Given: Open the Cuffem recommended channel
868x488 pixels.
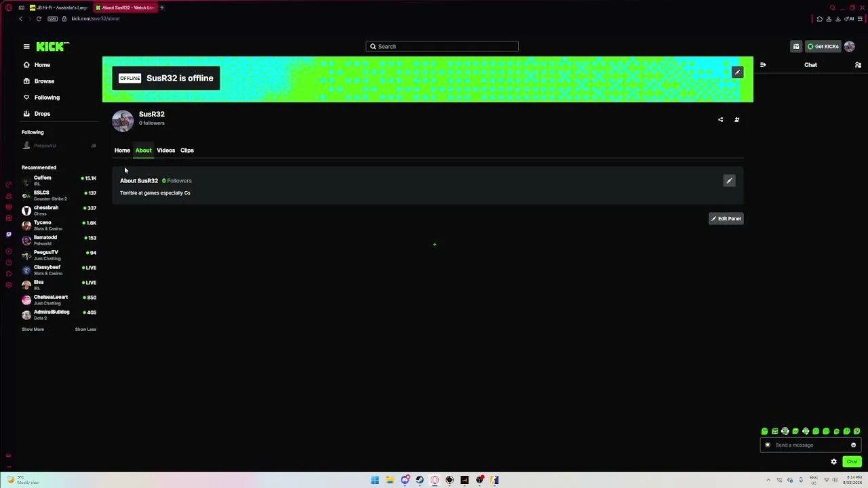Looking at the screenshot, I should [59, 180].
